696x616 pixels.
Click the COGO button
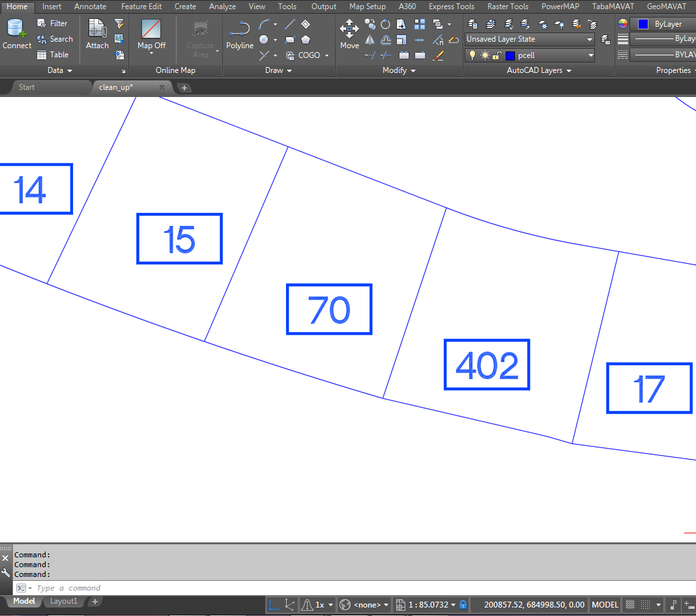pyautogui.click(x=303, y=55)
